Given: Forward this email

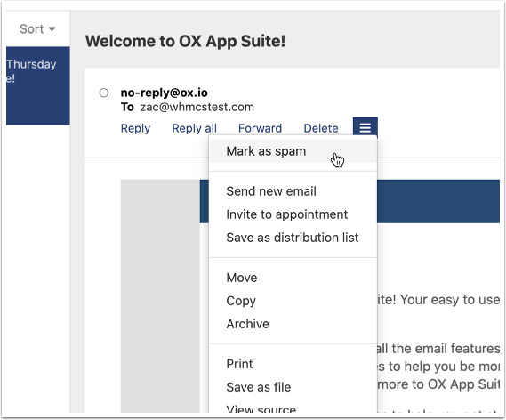Looking at the screenshot, I should (x=260, y=128).
